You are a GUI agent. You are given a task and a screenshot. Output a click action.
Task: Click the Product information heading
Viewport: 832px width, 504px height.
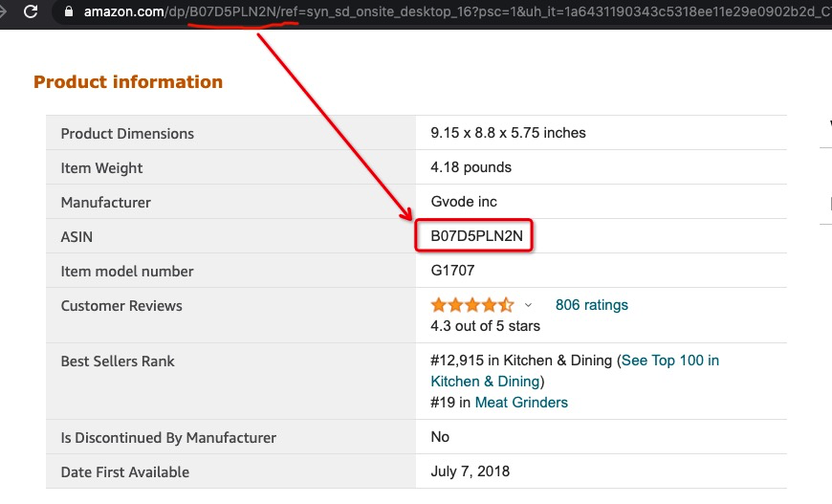[x=128, y=82]
